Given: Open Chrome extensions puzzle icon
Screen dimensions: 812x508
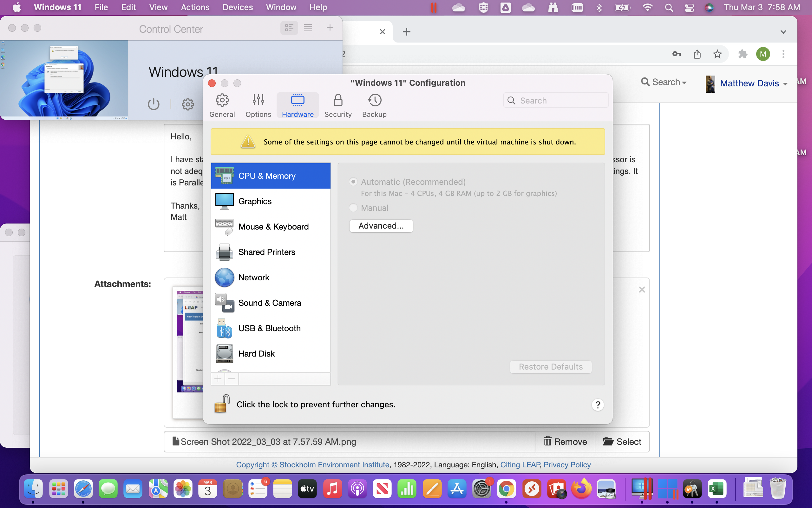Looking at the screenshot, I should pyautogui.click(x=743, y=54).
